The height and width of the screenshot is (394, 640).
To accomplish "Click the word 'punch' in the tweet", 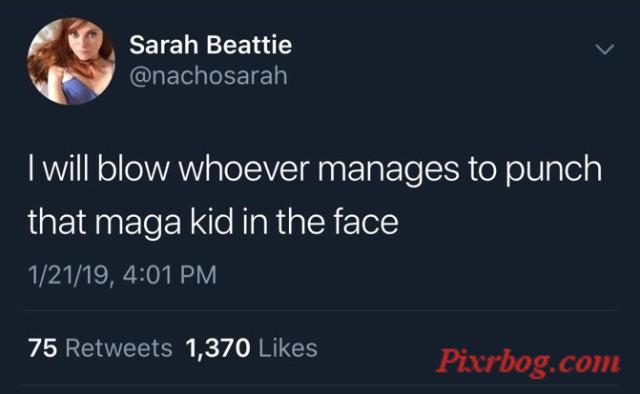I will coord(554,171).
